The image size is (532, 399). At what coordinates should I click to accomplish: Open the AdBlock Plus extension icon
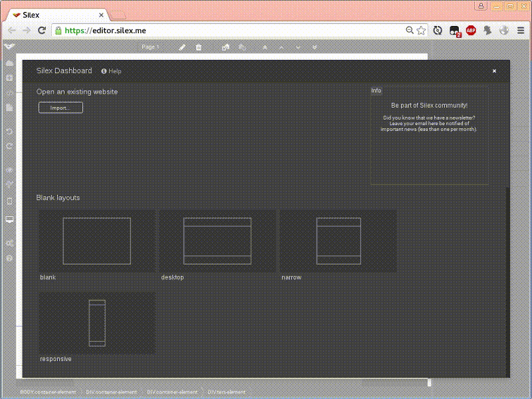471,31
